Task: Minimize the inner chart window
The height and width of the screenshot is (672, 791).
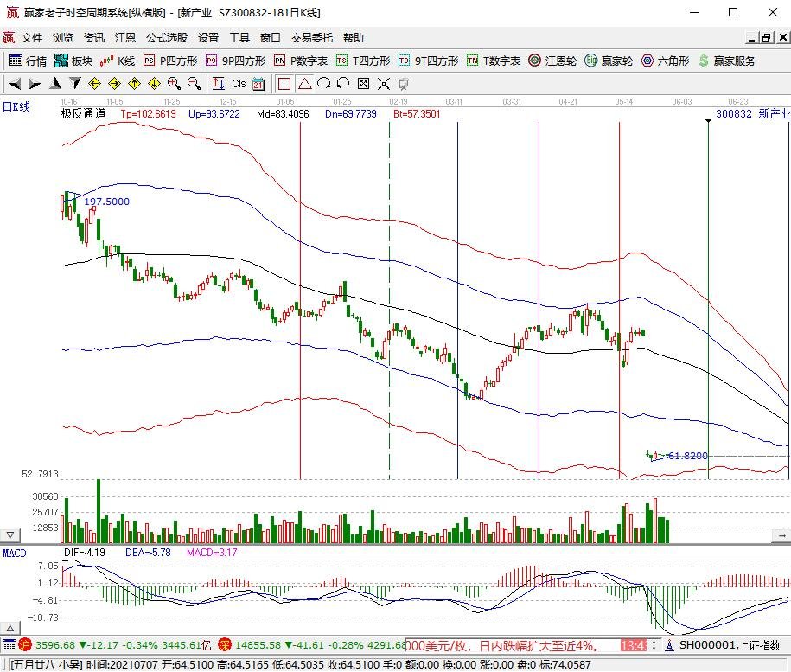Action: [x=752, y=37]
